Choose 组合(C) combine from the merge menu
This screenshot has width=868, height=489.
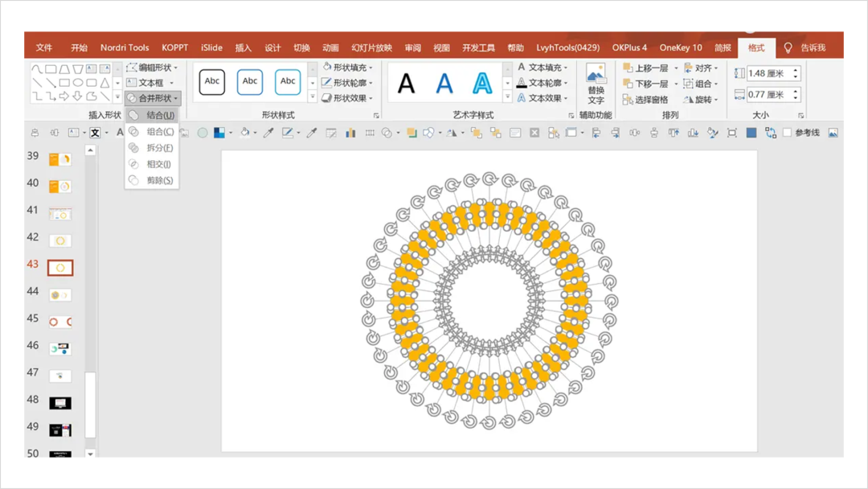point(152,131)
